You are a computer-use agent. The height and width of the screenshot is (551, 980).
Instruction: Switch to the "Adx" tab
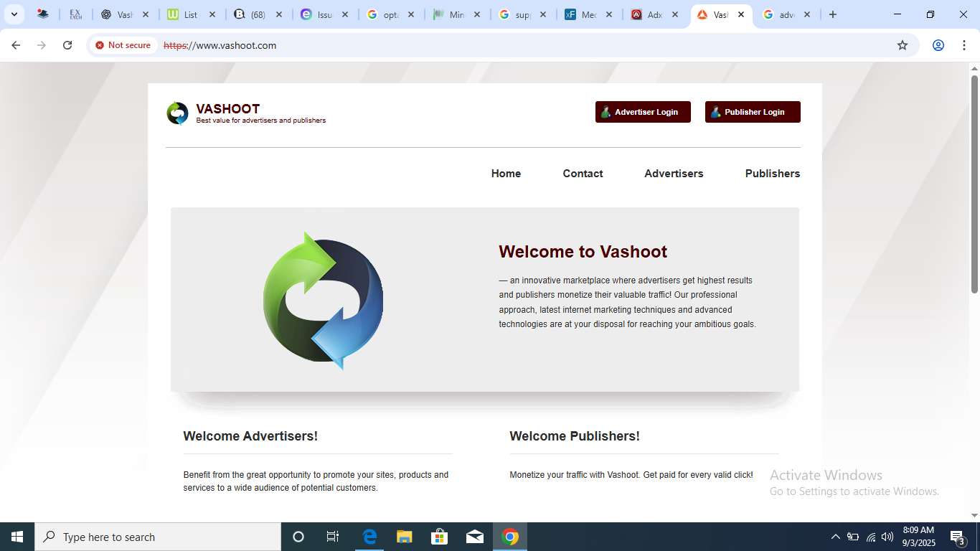pyautogui.click(x=656, y=14)
